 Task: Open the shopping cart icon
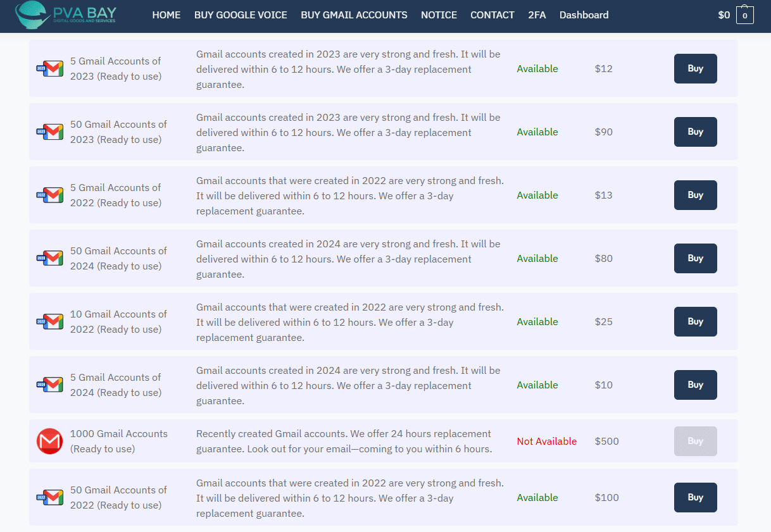744,15
